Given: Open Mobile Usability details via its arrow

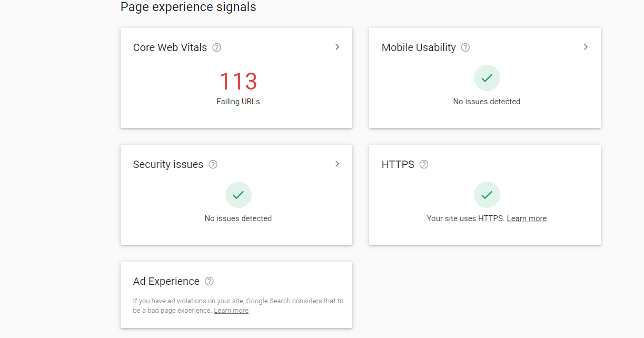Looking at the screenshot, I should point(586,47).
